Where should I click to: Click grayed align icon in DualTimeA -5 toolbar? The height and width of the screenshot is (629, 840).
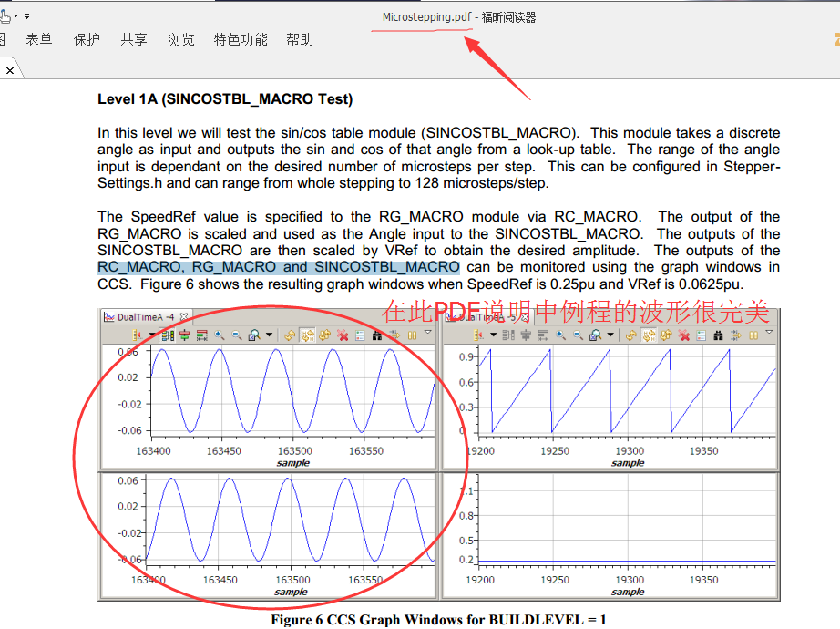pyautogui.click(x=526, y=335)
